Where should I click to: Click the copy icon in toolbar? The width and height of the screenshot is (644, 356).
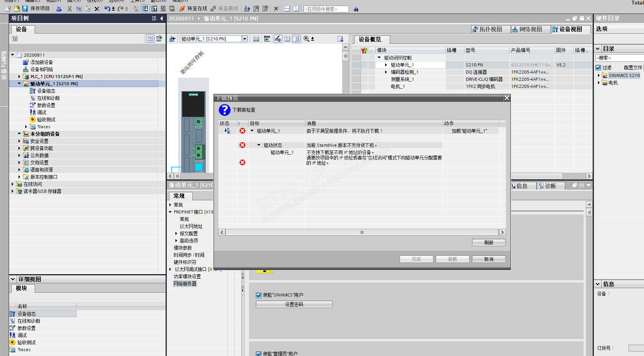tap(78, 8)
